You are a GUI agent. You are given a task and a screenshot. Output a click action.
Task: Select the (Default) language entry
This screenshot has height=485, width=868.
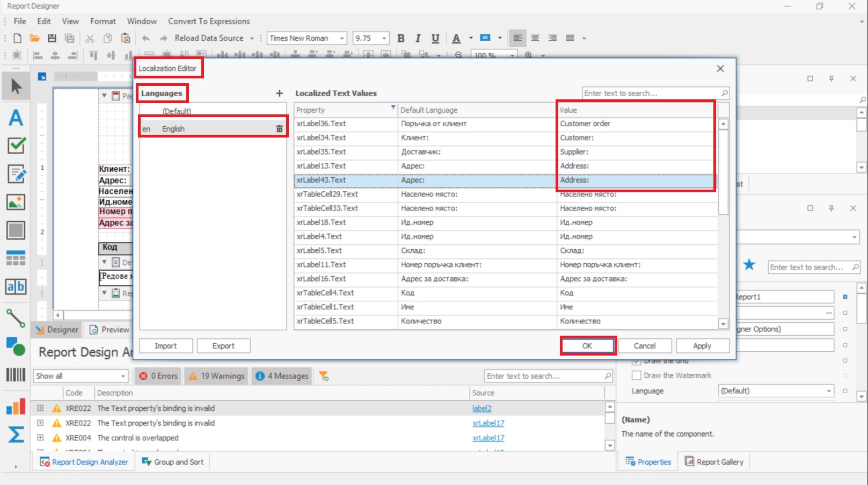[x=213, y=111]
